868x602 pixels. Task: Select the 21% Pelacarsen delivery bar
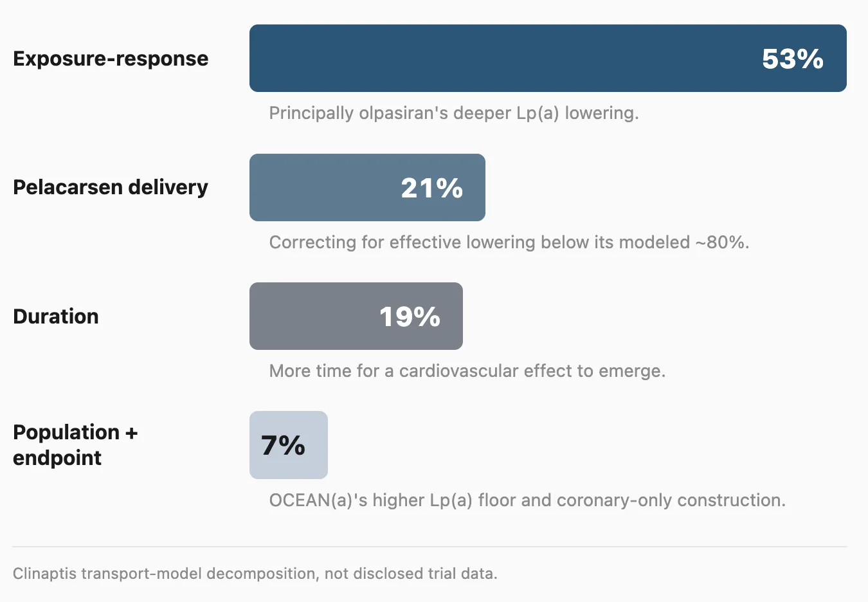click(367, 187)
